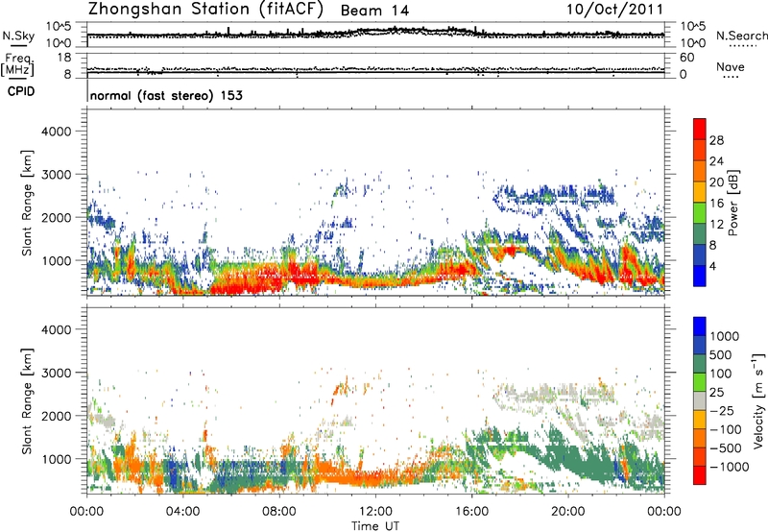Click the "28" value on power colorbar
768x532 pixels.
pos(716,140)
